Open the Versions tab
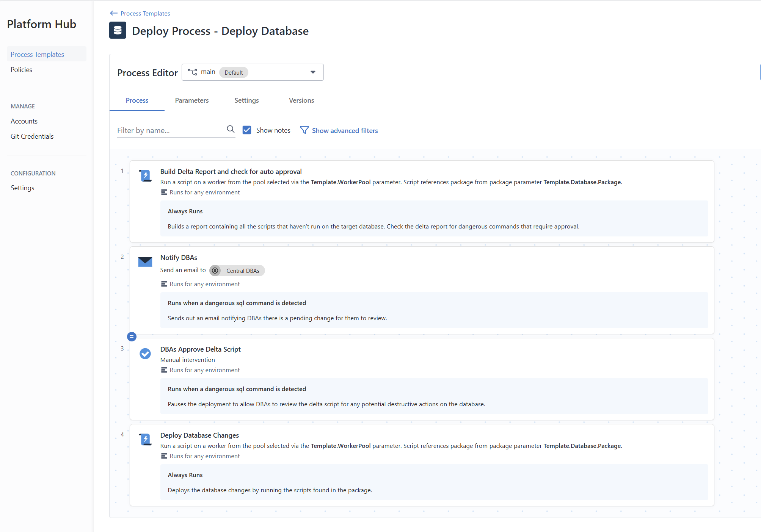The width and height of the screenshot is (761, 532). click(x=301, y=100)
